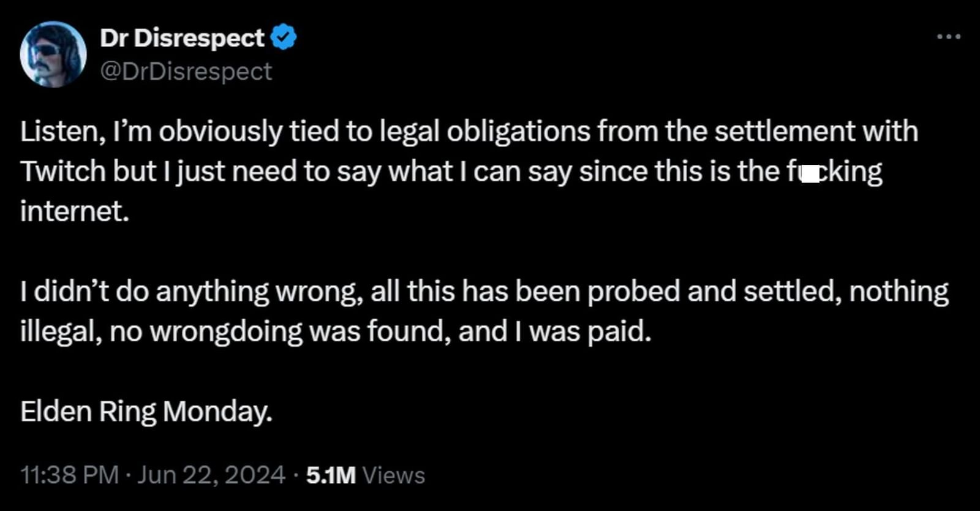980x511 pixels.
Task: Click the "Views" label
Action: point(394,475)
